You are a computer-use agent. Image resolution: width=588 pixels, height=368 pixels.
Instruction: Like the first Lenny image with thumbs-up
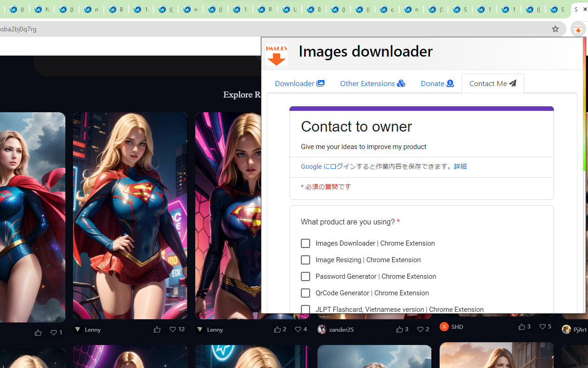(x=157, y=329)
